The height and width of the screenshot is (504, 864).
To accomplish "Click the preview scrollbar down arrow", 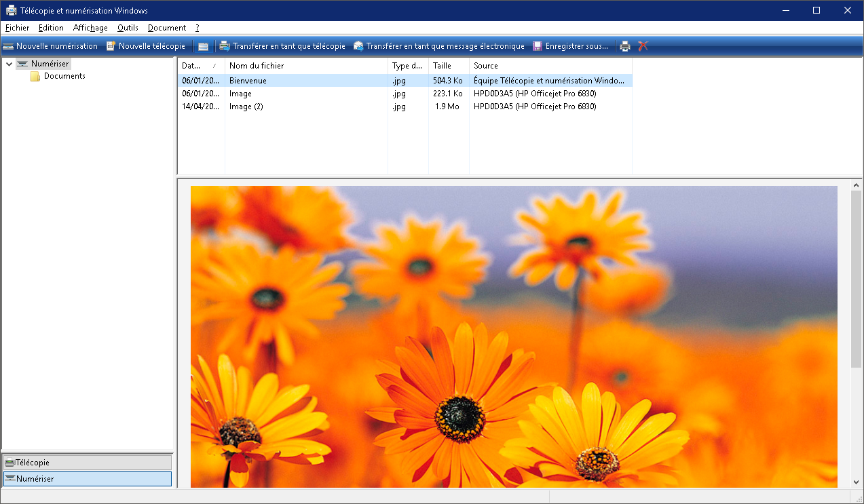I will (856, 482).
